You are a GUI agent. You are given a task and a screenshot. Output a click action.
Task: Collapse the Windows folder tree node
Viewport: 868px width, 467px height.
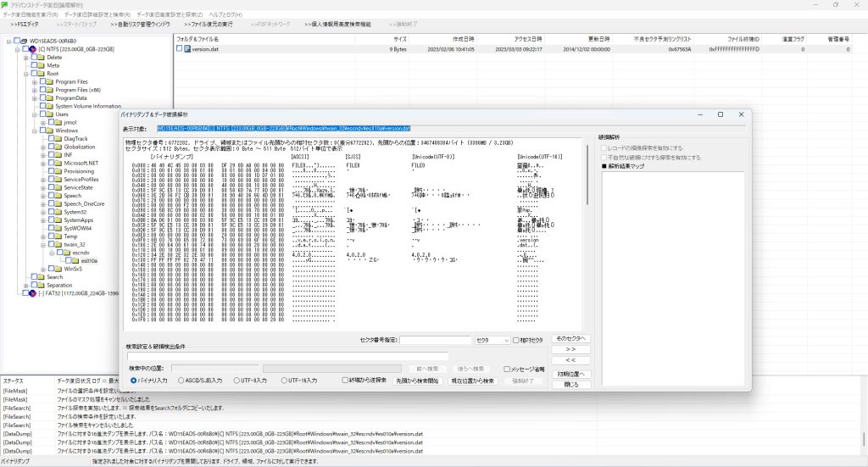[35, 131]
